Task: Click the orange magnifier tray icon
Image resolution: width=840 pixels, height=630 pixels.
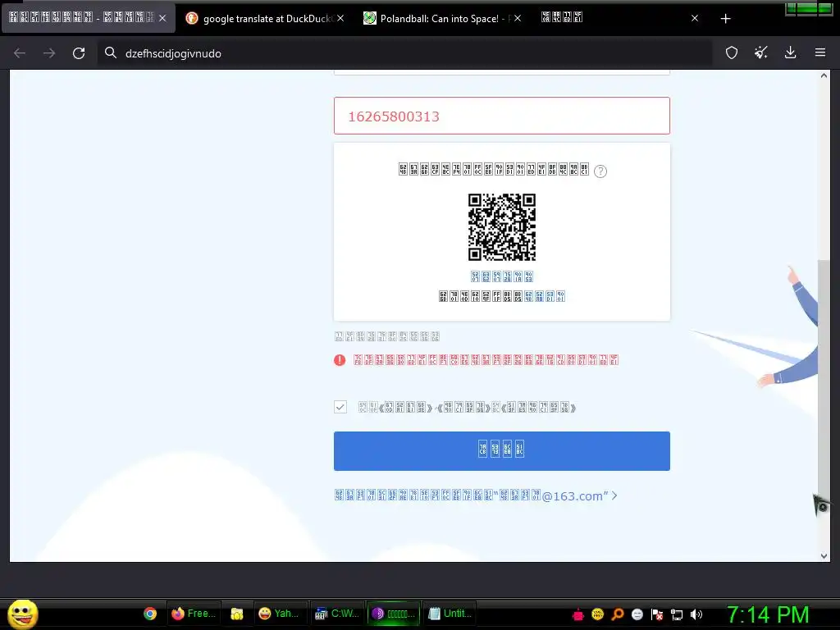Action: 618,614
